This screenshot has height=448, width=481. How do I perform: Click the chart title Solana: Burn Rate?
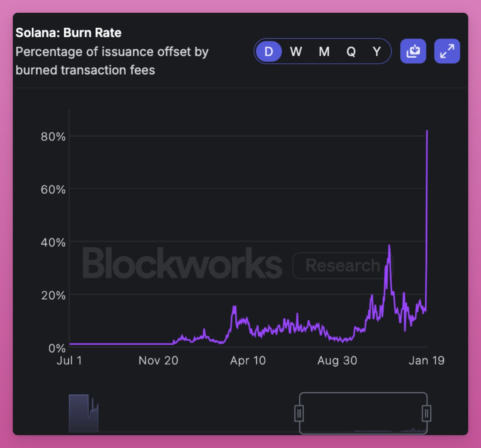click(69, 33)
